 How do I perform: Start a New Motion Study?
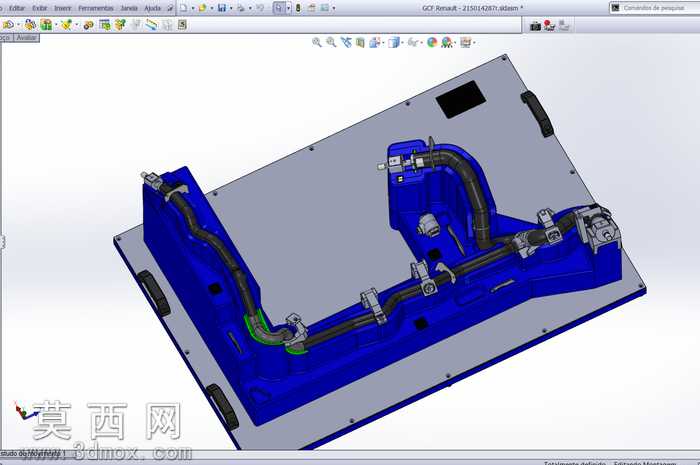tap(151, 25)
